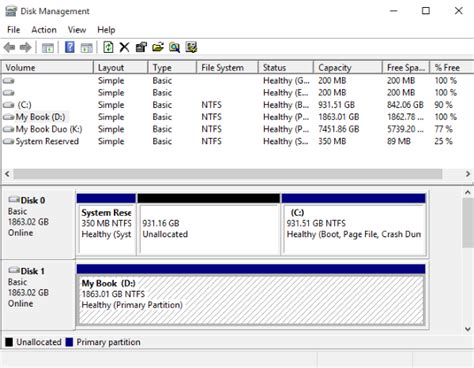Open the Action menu
The height and width of the screenshot is (368, 474).
pos(44,30)
